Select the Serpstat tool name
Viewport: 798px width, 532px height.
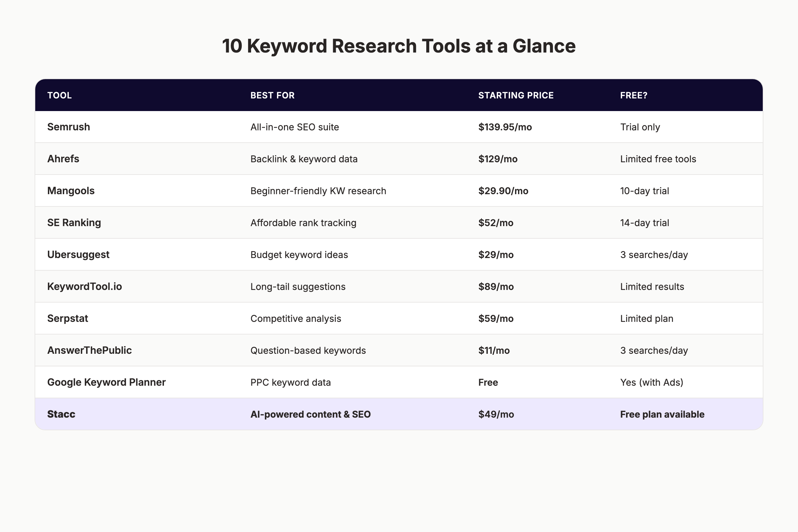click(67, 318)
